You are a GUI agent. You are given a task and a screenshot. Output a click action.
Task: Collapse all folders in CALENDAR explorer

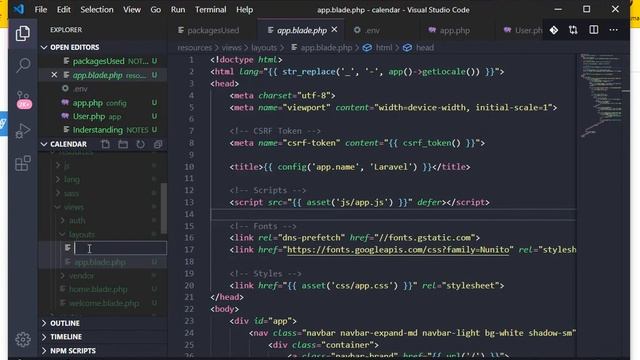pyautogui.click(x=158, y=144)
